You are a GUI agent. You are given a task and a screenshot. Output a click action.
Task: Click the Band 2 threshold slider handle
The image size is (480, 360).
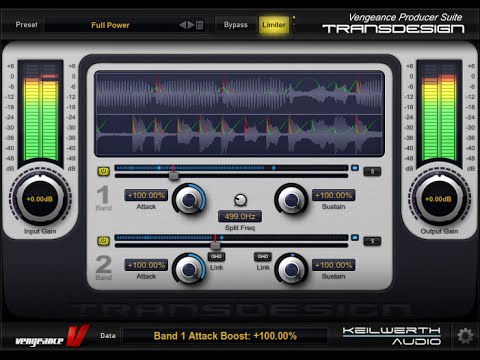click(216, 246)
